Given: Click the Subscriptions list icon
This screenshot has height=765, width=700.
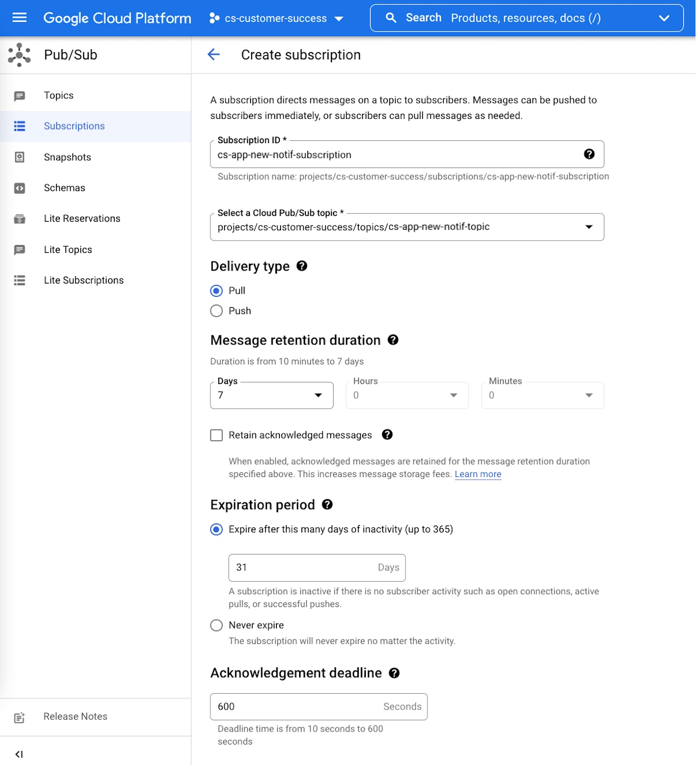Looking at the screenshot, I should coord(20,126).
